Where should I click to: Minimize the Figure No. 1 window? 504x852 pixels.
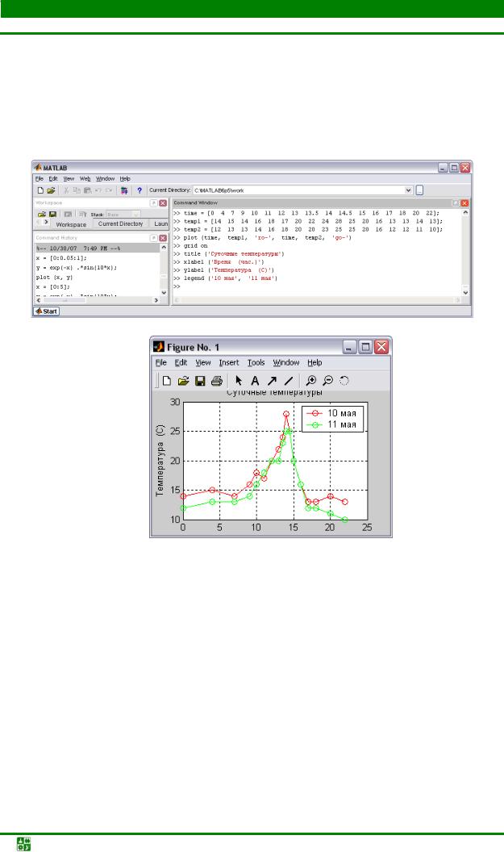coord(350,347)
